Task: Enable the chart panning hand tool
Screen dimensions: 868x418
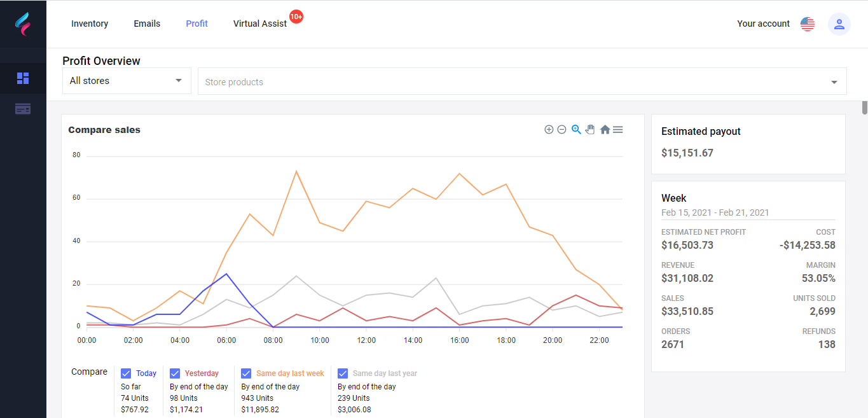Action: pyautogui.click(x=590, y=130)
